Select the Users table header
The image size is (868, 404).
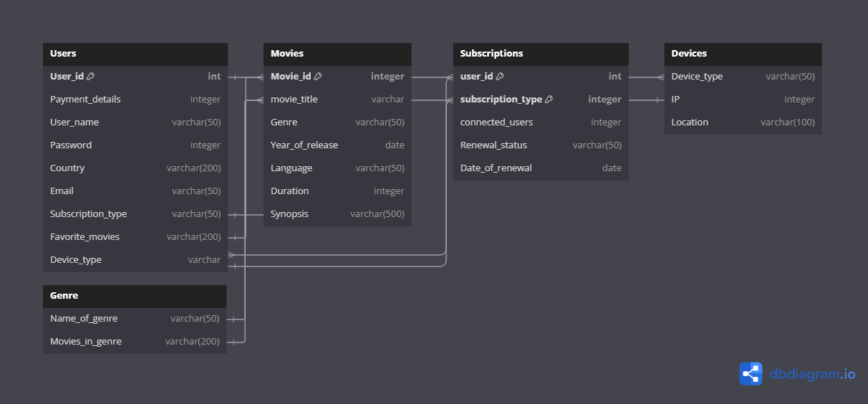pos(135,54)
